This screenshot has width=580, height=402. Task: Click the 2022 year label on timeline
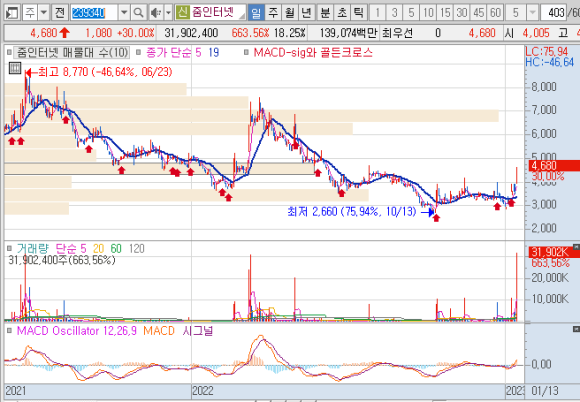coord(203,391)
